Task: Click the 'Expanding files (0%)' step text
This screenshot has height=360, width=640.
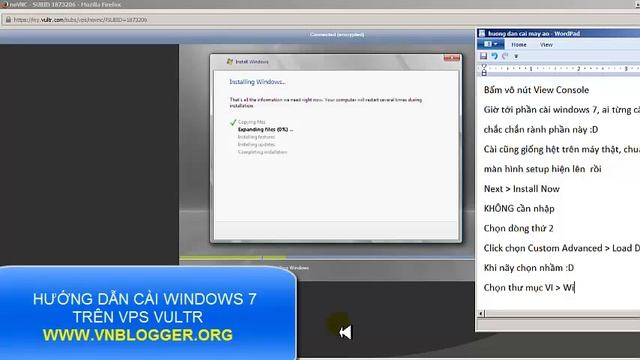Action: pyautogui.click(x=265, y=129)
